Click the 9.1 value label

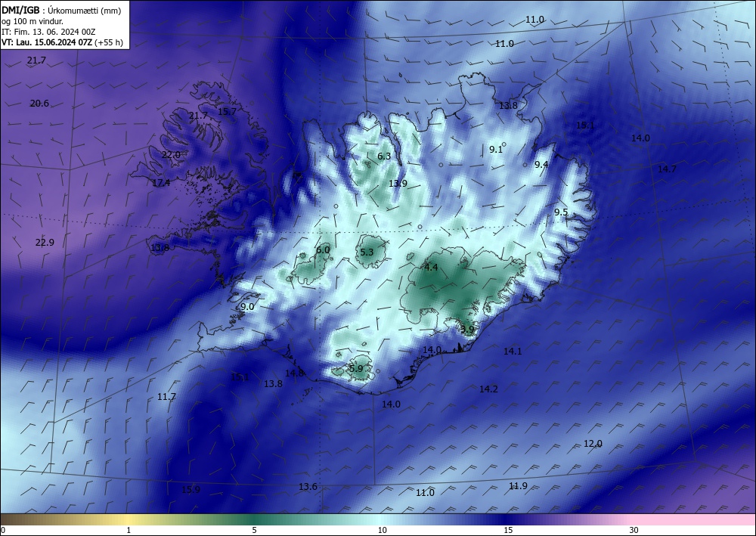[x=496, y=150]
